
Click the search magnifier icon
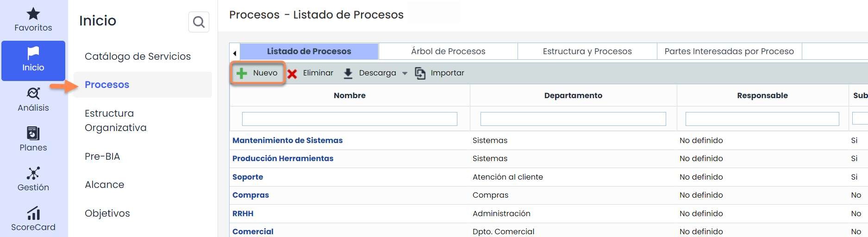(199, 22)
